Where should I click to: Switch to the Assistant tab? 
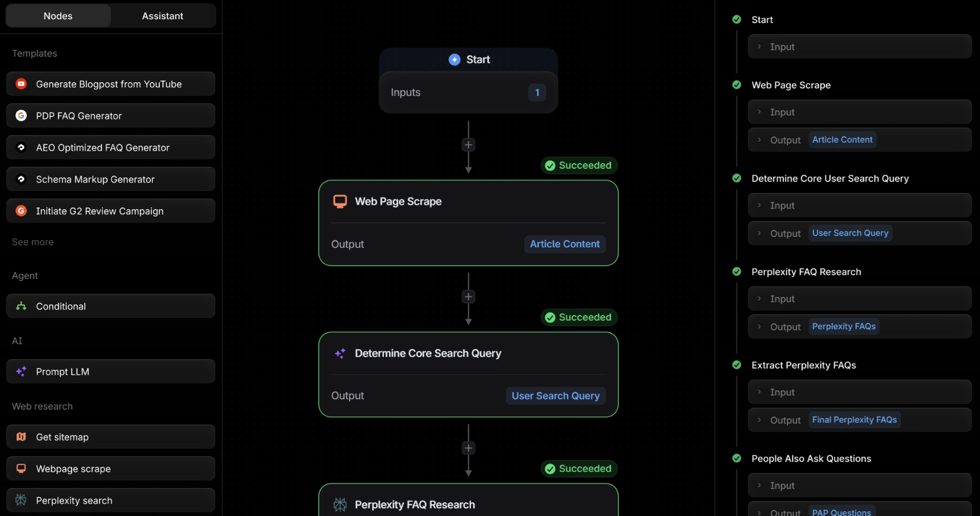162,16
